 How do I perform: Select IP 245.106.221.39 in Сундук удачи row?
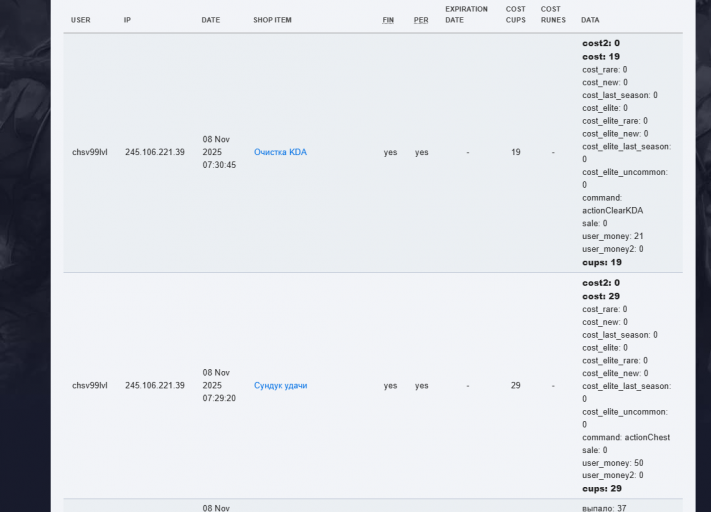tap(155, 385)
